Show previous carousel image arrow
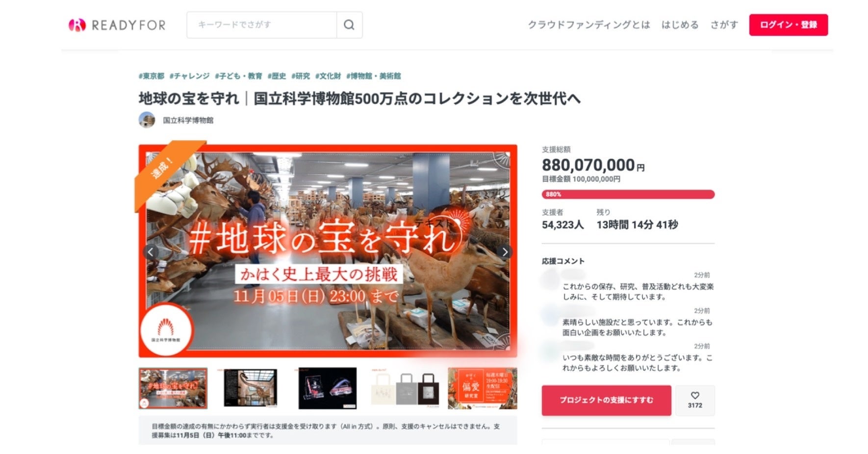 coord(151,252)
